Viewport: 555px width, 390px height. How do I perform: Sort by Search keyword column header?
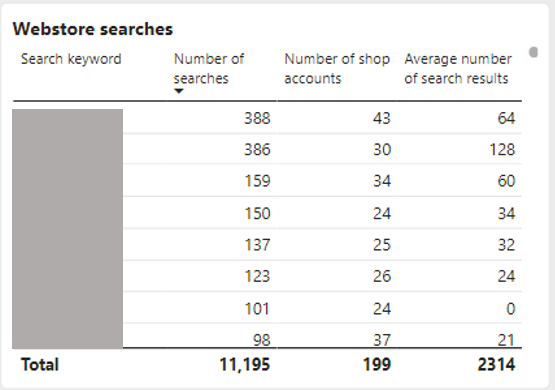71,59
